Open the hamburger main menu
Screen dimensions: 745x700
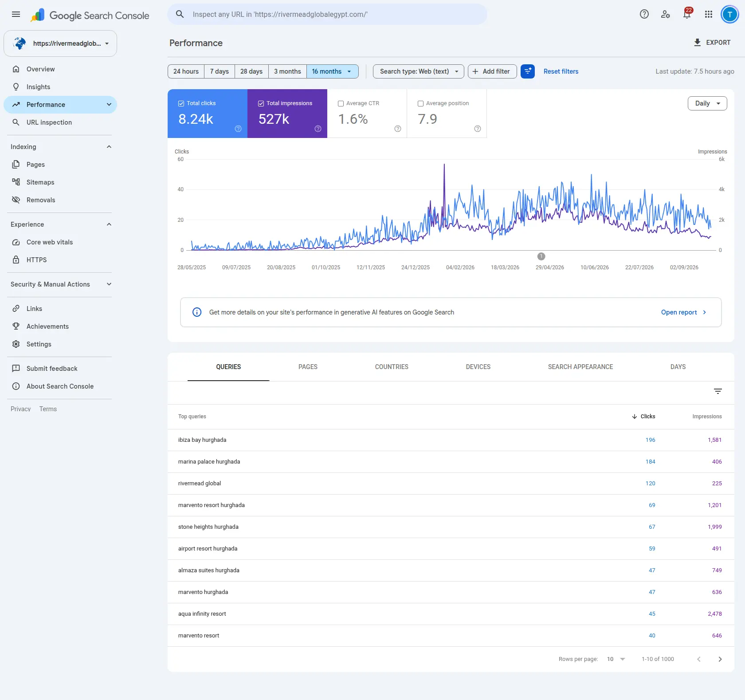click(x=16, y=14)
